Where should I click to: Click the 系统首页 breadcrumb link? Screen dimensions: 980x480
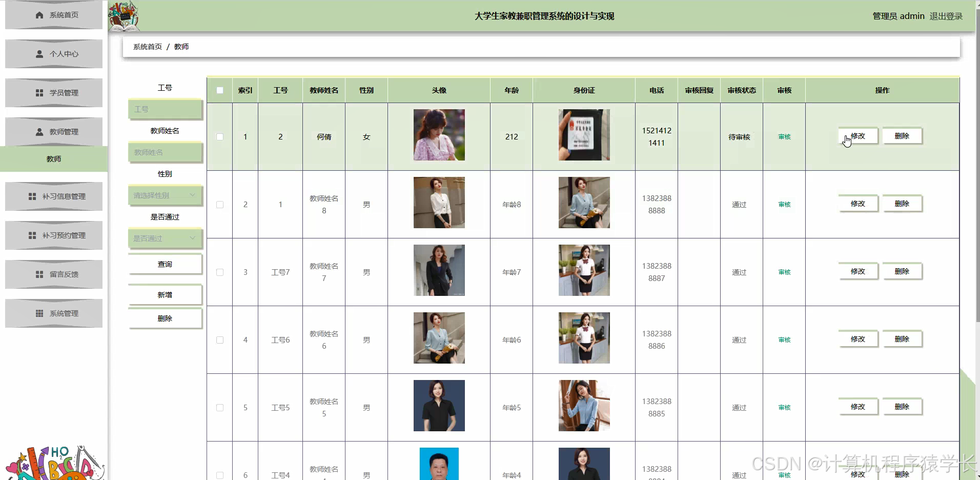click(x=148, y=47)
